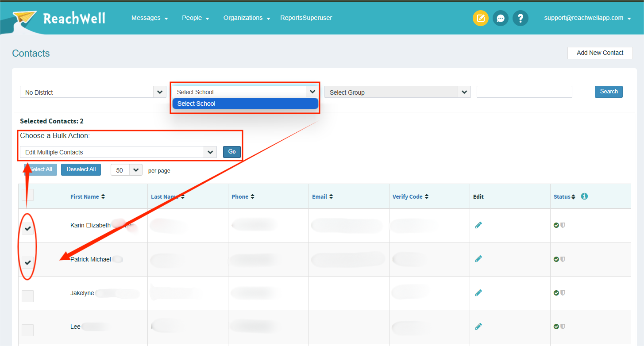Click green verified status icon for Patrick Michael
Image resolution: width=644 pixels, height=346 pixels.
pyautogui.click(x=556, y=259)
